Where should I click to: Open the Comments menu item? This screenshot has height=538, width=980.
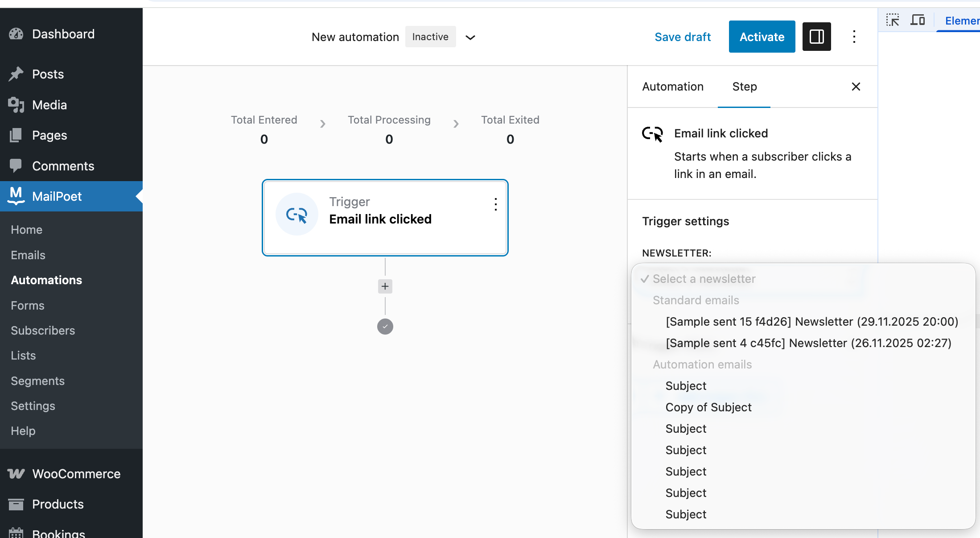[71, 166]
